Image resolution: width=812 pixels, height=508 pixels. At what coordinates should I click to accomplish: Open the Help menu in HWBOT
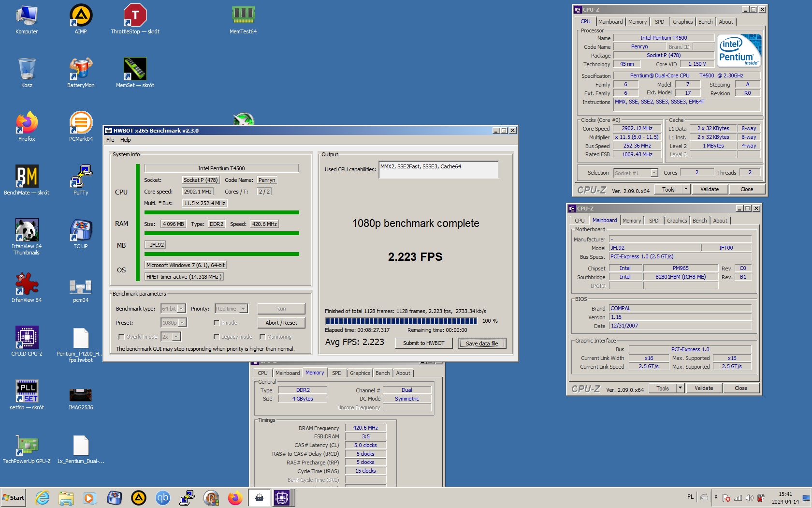[125, 140]
